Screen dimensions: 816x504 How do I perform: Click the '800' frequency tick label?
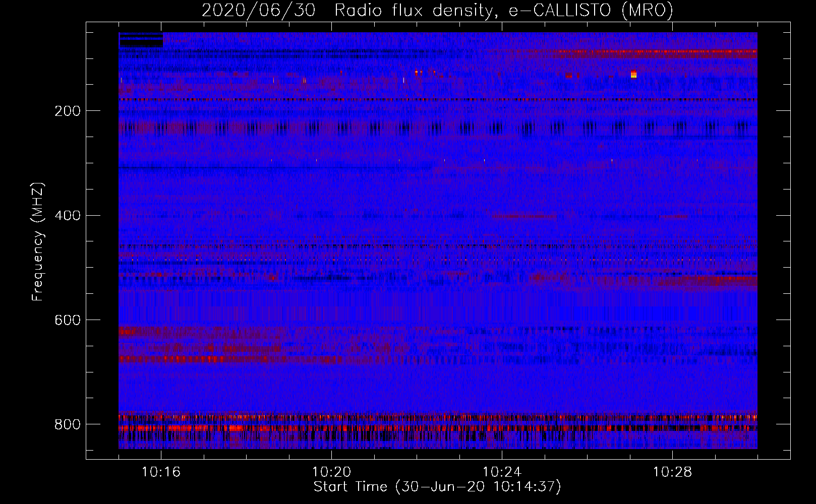(x=67, y=424)
